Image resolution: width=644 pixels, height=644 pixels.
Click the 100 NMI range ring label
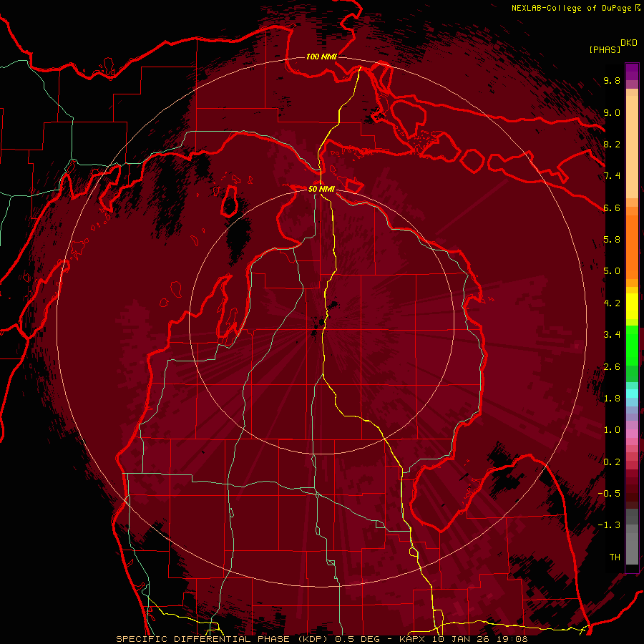[321, 57]
